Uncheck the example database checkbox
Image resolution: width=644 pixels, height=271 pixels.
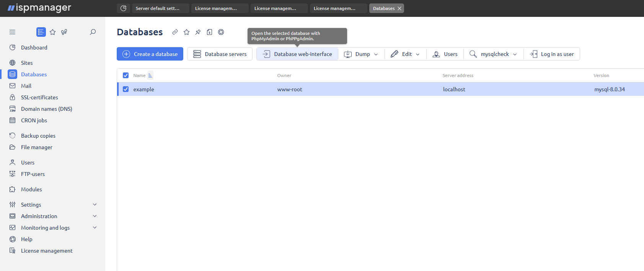(x=126, y=89)
